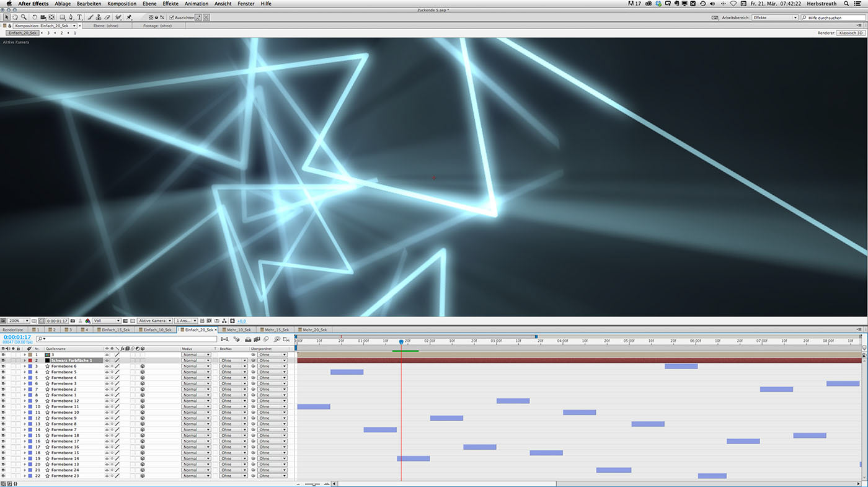Select the Selection arrow tool
The width and height of the screenshot is (868, 487).
(6, 17)
